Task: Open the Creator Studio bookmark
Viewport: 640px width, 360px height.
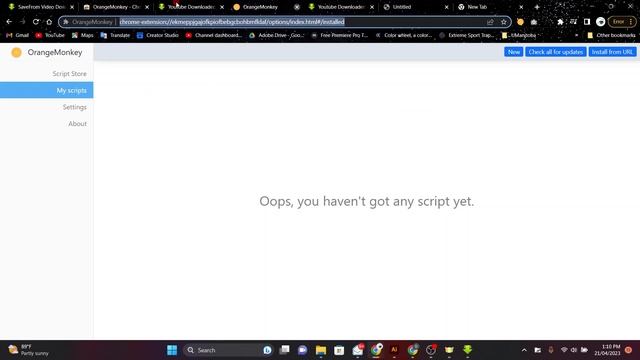Action: [158, 35]
